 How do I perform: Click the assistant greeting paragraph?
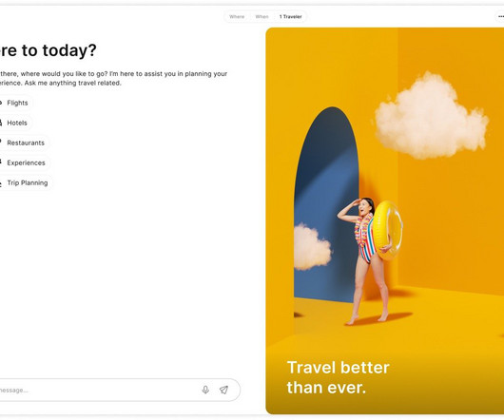click(113, 78)
